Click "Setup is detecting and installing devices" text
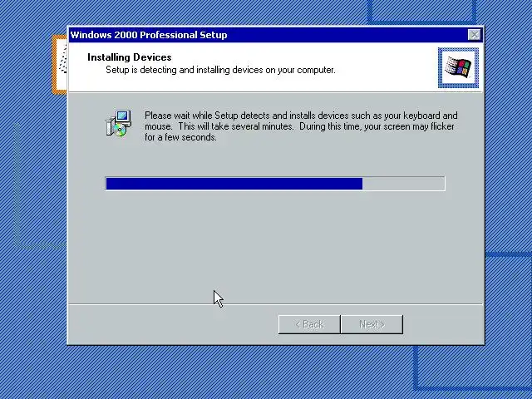Screen dimensions: 532x399 pyautogui.click(x=220, y=70)
